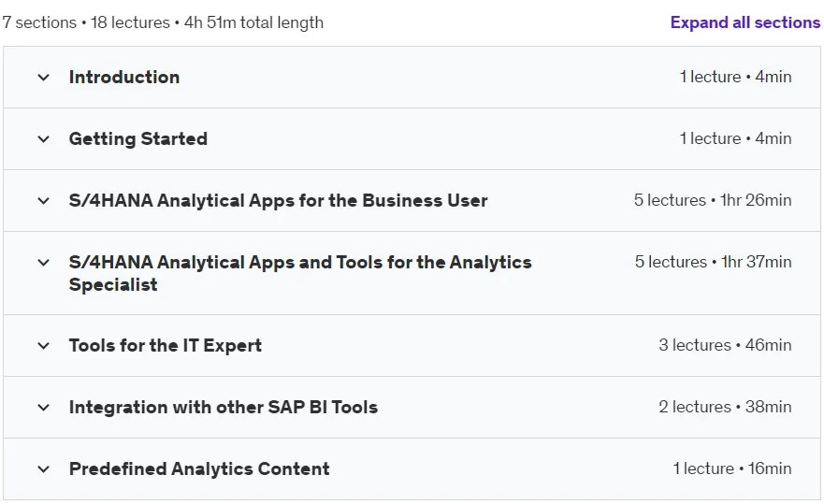
Task: Click the 2 lectures 38min label
Action: point(725,407)
